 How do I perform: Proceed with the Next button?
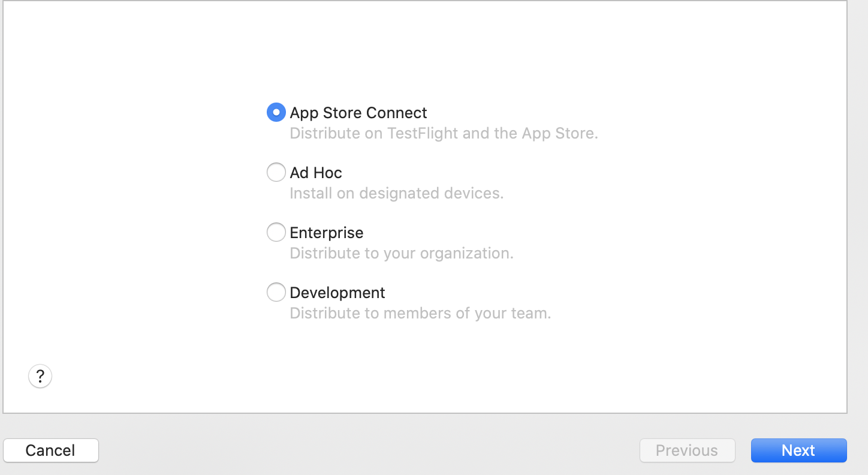click(x=798, y=450)
